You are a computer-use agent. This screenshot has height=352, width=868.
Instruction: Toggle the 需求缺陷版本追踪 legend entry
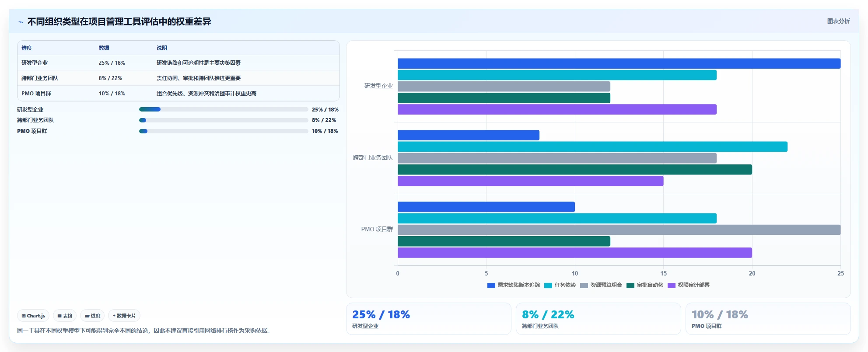pos(514,285)
